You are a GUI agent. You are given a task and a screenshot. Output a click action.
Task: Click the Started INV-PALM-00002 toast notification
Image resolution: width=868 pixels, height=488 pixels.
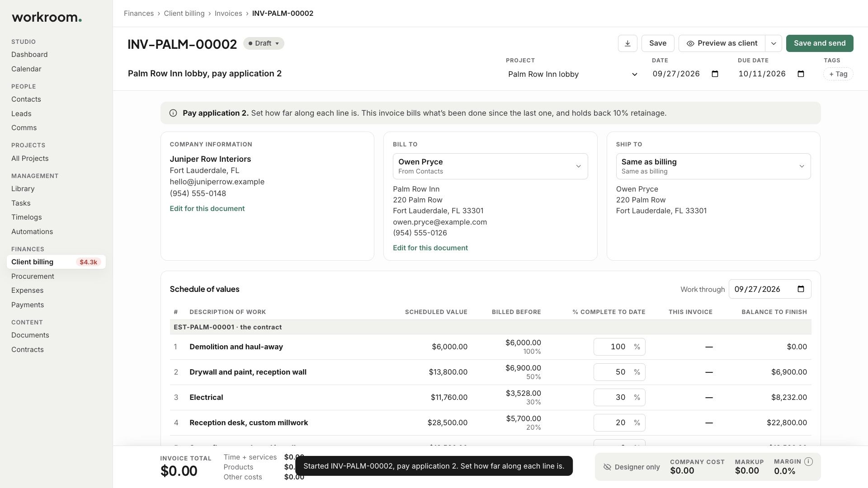(434, 466)
